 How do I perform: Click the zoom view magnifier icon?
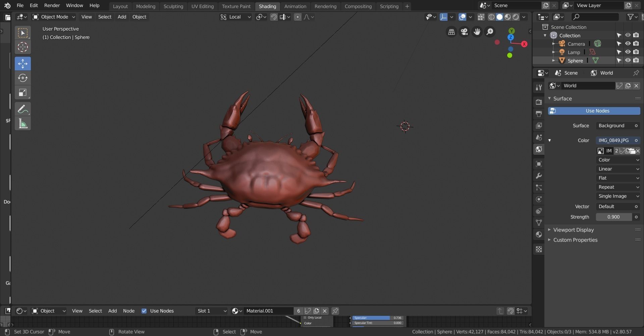pyautogui.click(x=490, y=32)
